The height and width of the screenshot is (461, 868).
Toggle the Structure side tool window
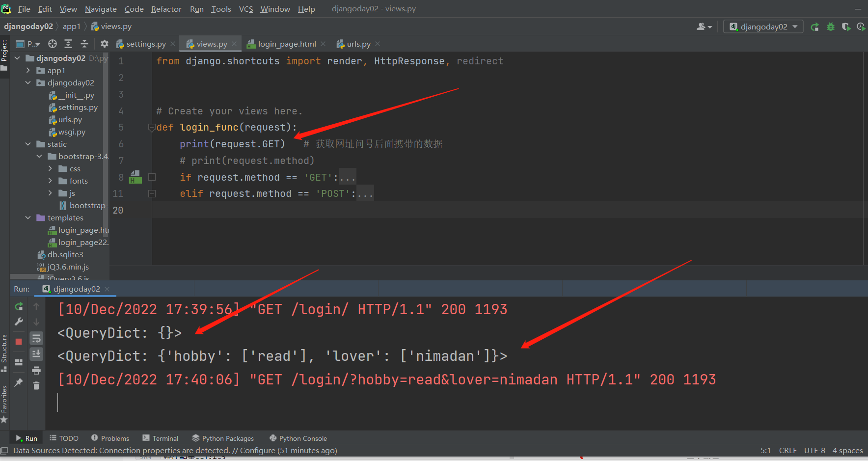click(x=4, y=353)
